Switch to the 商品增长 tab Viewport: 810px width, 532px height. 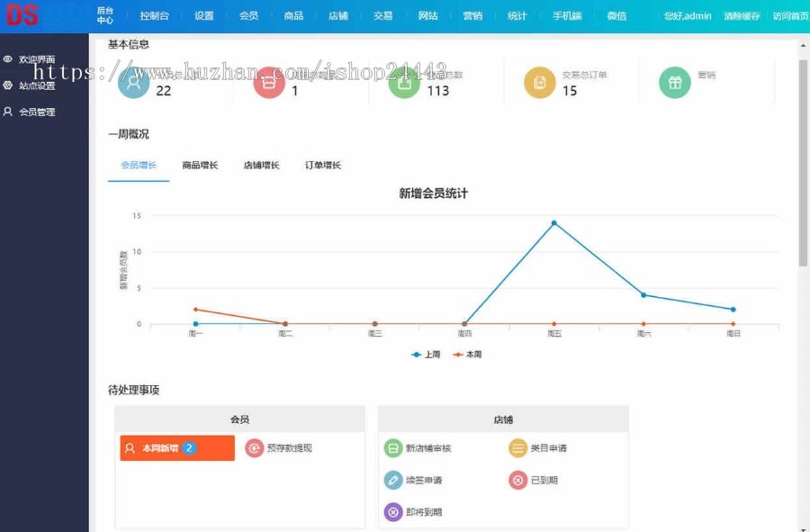pyautogui.click(x=198, y=165)
